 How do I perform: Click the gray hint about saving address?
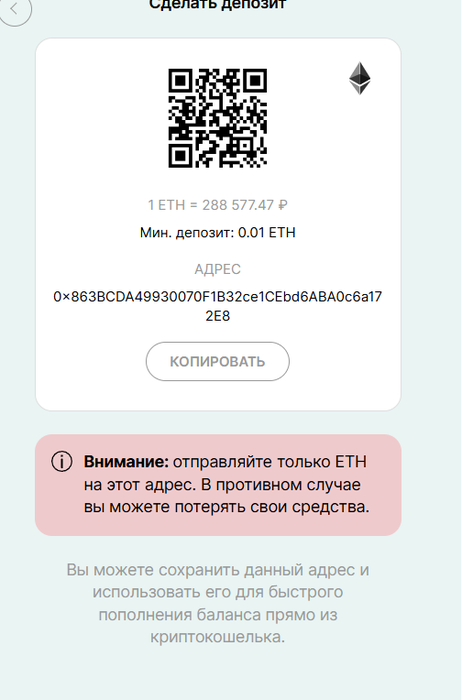(217, 604)
